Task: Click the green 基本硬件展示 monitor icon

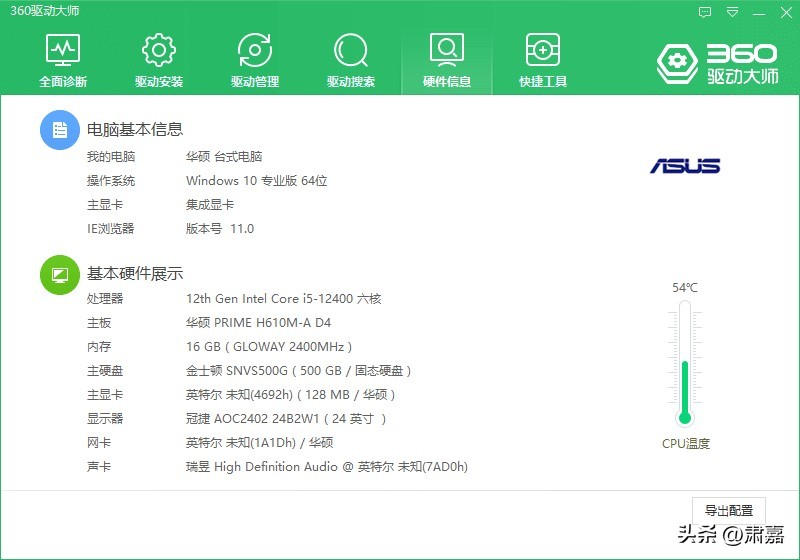Action: click(x=60, y=275)
